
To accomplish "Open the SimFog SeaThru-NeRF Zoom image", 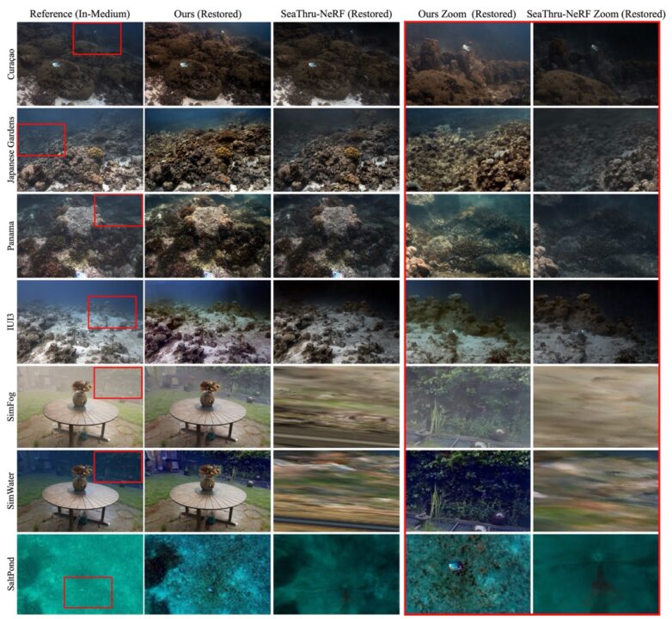I will click(596, 407).
